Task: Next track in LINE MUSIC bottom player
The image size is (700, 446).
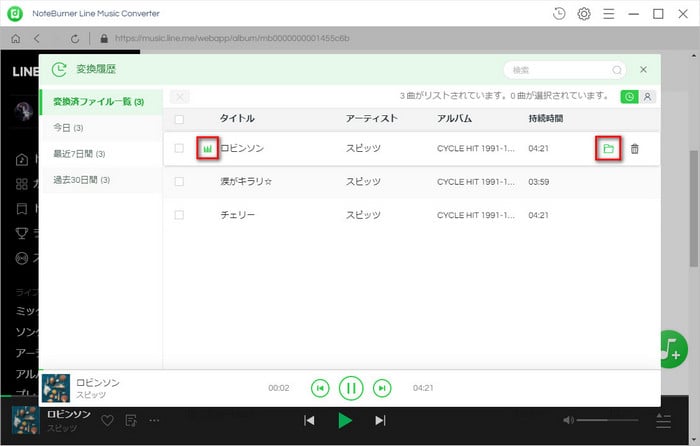Action: click(380, 421)
